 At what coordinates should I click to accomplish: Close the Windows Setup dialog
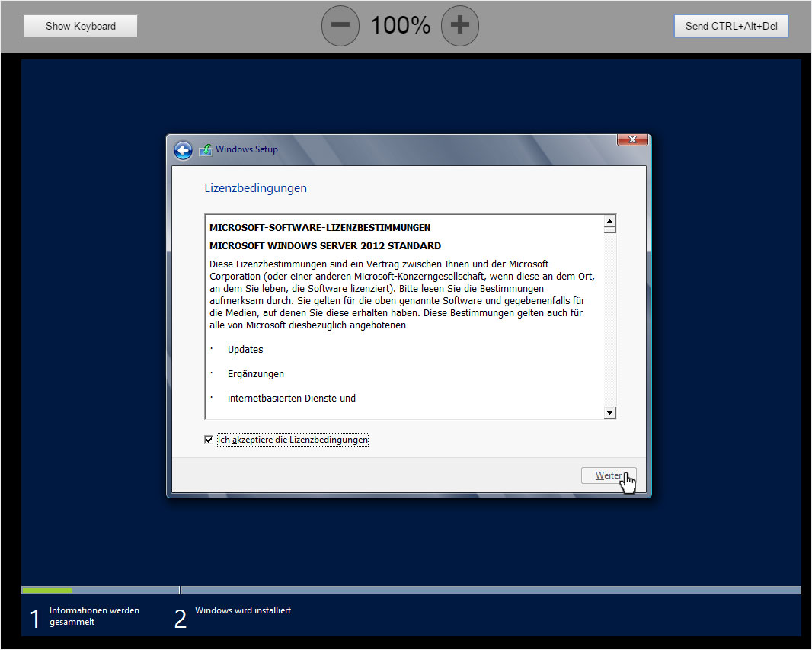[x=632, y=140]
